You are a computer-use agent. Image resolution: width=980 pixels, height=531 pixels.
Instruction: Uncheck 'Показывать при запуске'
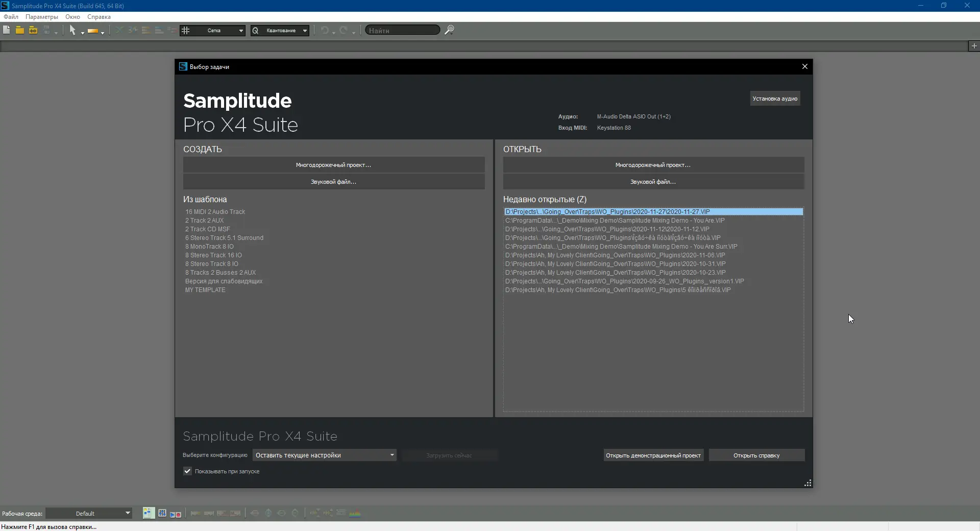pos(187,471)
